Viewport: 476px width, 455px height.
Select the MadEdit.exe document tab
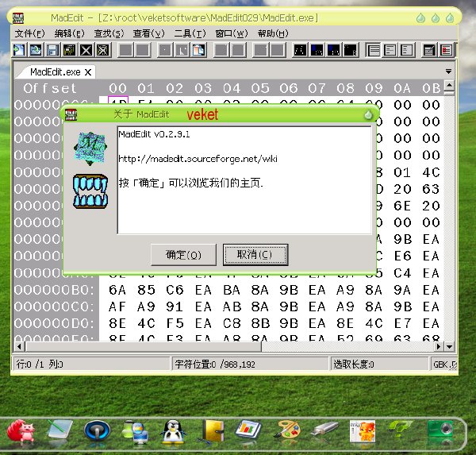tap(55, 72)
